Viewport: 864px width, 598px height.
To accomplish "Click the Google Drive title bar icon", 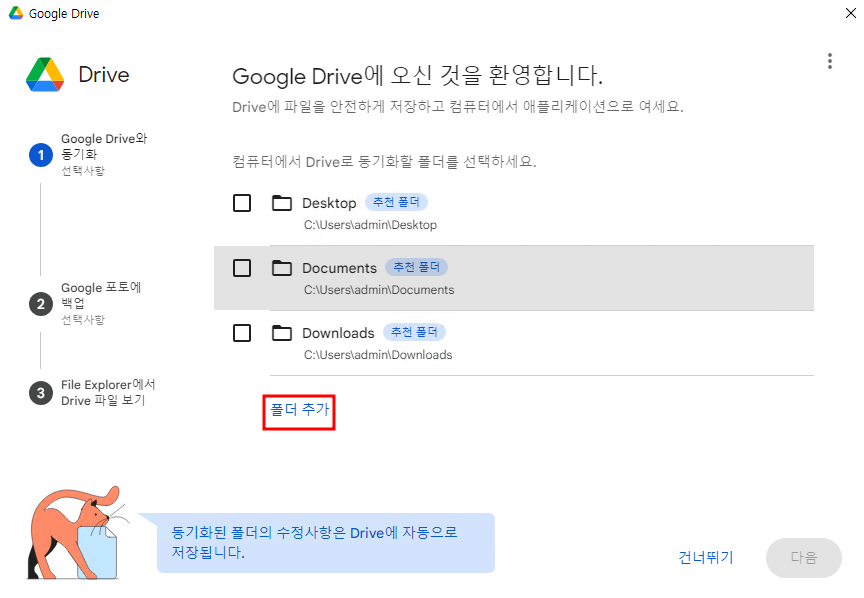I will coord(16,14).
